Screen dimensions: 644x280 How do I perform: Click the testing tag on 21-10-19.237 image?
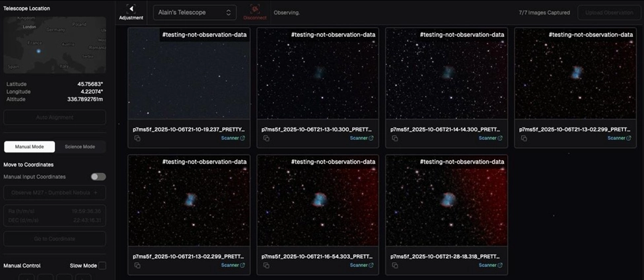205,35
